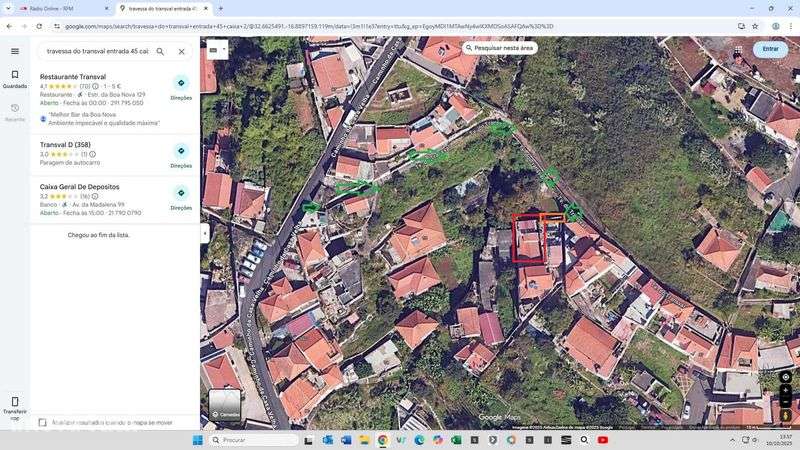
Task: Show rating info for Transval D (358)
Action: coord(92,154)
